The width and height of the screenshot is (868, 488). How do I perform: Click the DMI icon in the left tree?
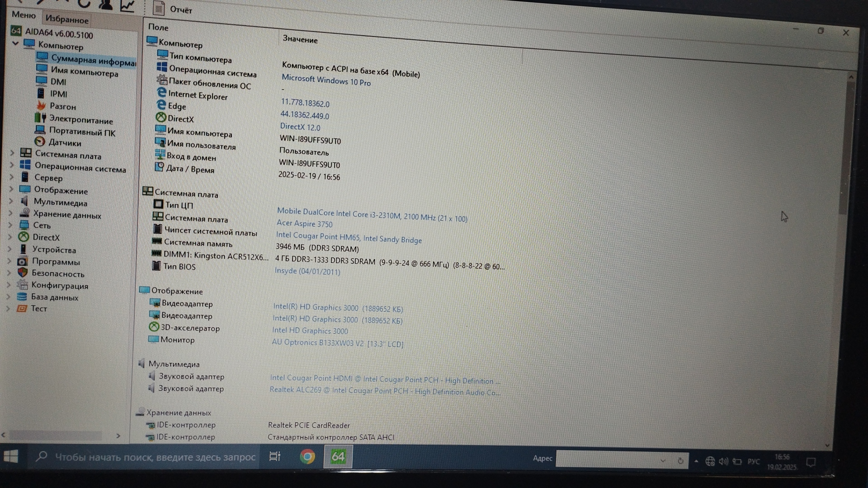click(x=42, y=80)
